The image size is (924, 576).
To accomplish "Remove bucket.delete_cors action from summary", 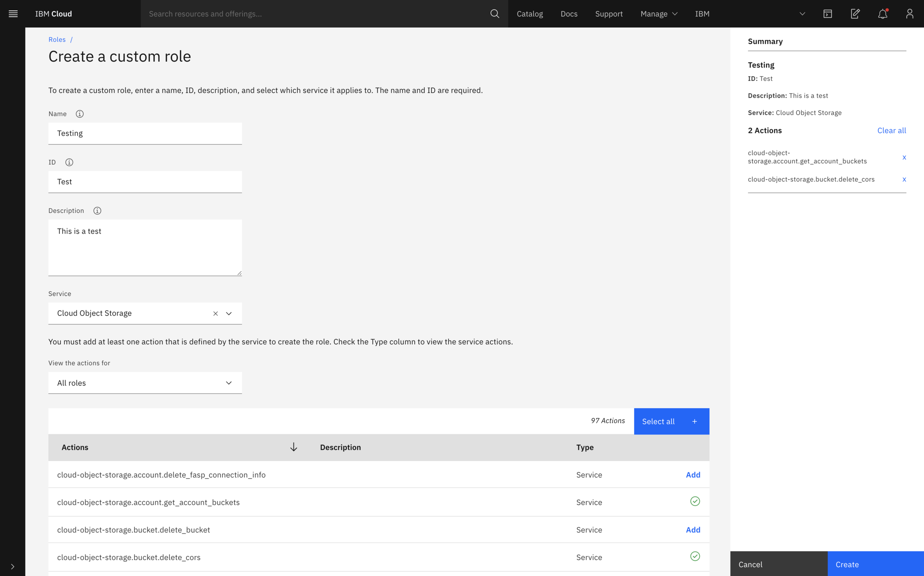I will (x=904, y=179).
